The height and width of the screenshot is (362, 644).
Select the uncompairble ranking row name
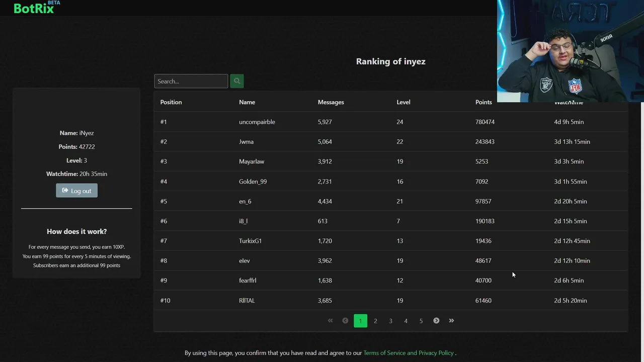(x=257, y=122)
